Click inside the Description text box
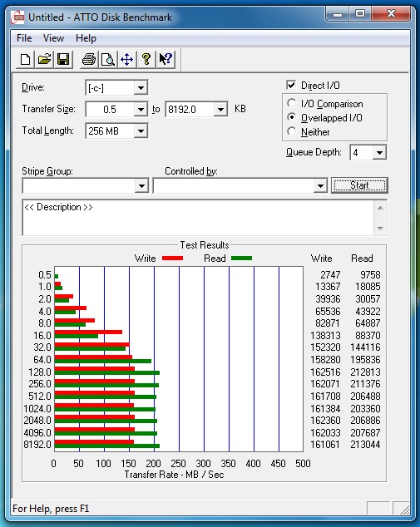The width and height of the screenshot is (420, 527). [199, 218]
